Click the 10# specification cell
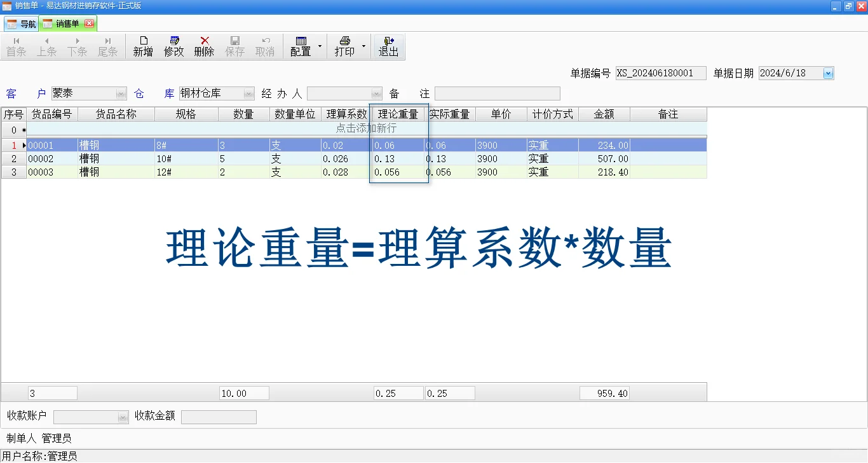The width and height of the screenshot is (868, 463). click(186, 159)
